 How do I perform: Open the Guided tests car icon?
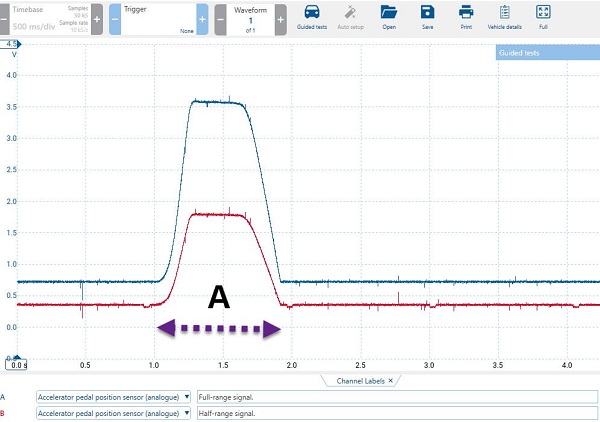(x=314, y=13)
